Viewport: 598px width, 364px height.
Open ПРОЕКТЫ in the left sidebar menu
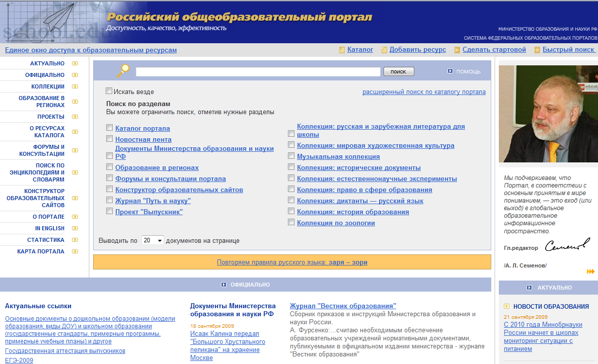(x=51, y=117)
